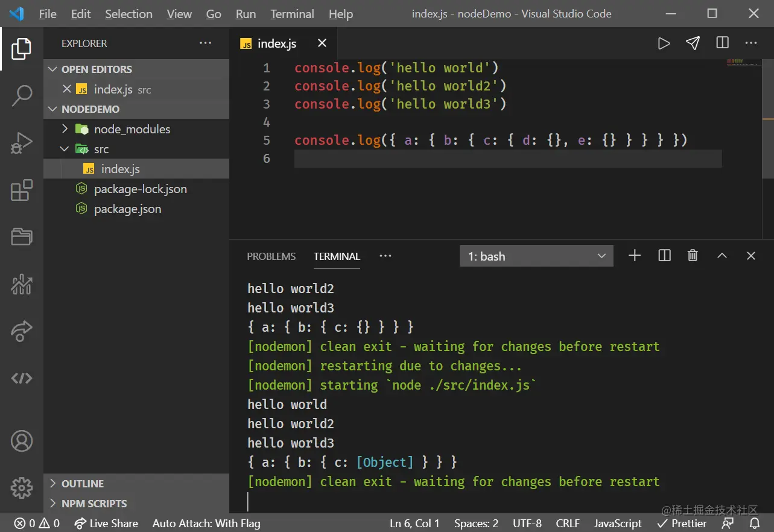
Task: Run code with the play icon
Action: pos(664,43)
